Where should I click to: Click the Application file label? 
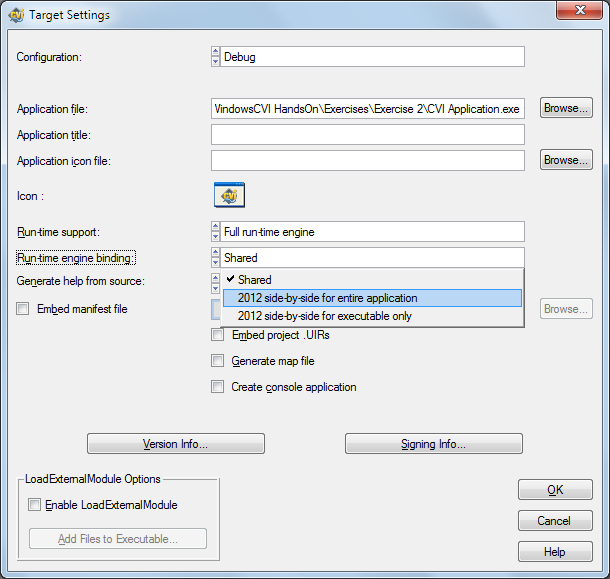click(52, 109)
